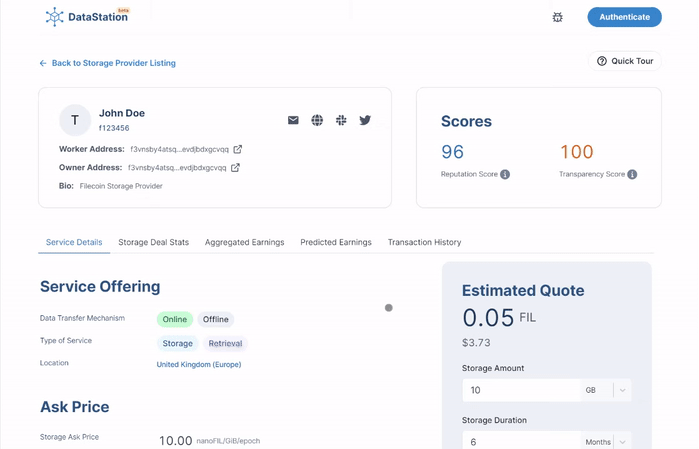Click the Service Offering heading

coord(100,286)
